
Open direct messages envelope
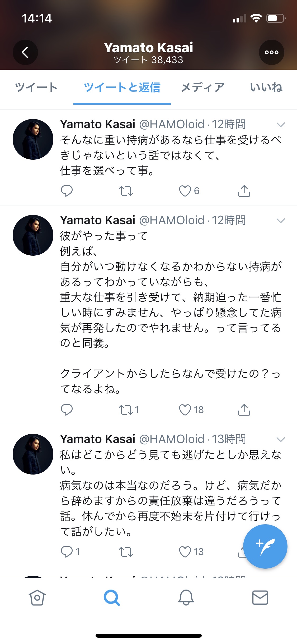260,597
